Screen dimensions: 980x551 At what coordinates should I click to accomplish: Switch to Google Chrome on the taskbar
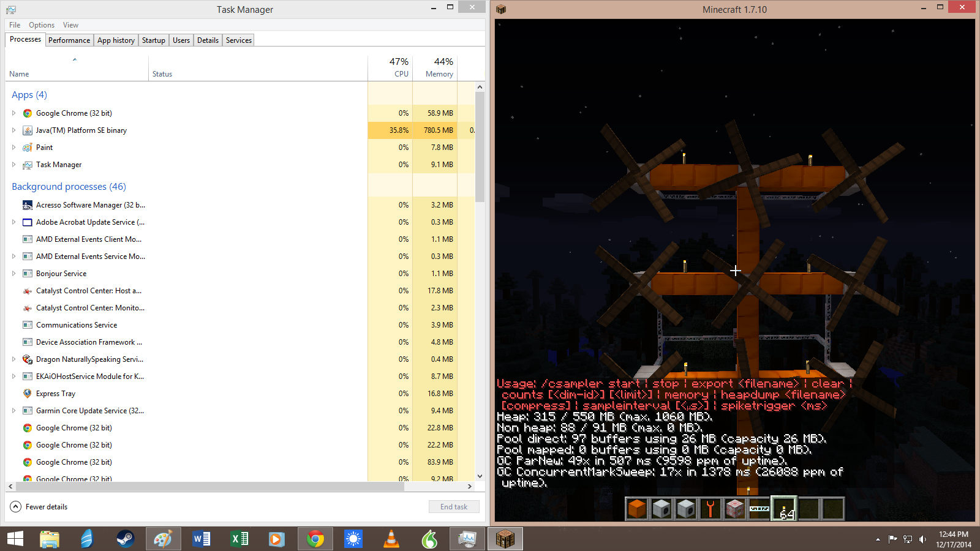click(315, 539)
